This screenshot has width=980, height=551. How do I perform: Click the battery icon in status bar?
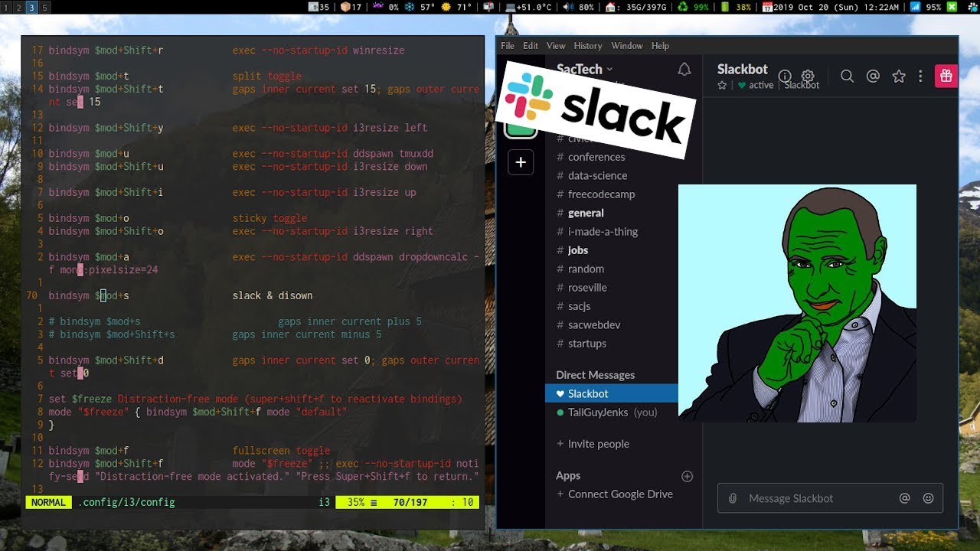pyautogui.click(x=725, y=7)
